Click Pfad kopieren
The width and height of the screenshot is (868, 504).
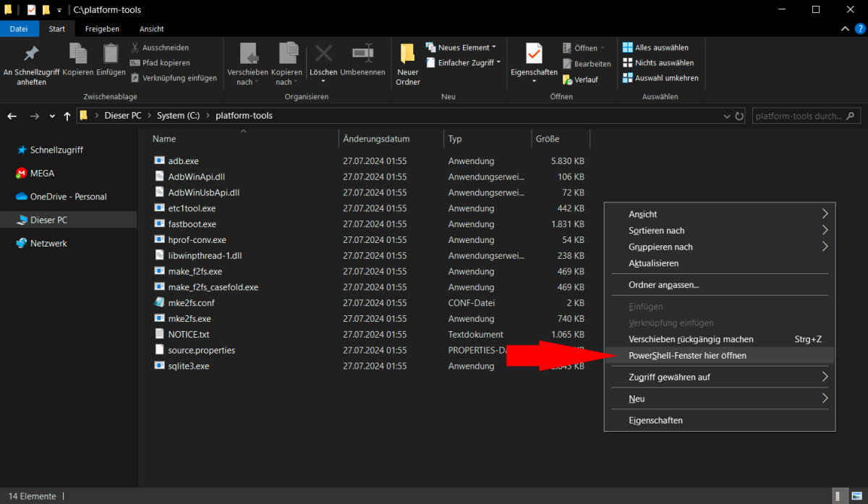(160, 63)
